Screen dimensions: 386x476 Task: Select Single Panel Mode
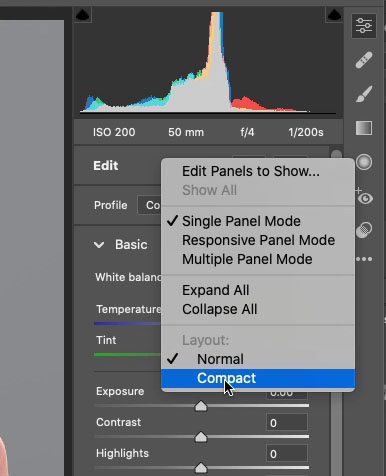point(241,221)
